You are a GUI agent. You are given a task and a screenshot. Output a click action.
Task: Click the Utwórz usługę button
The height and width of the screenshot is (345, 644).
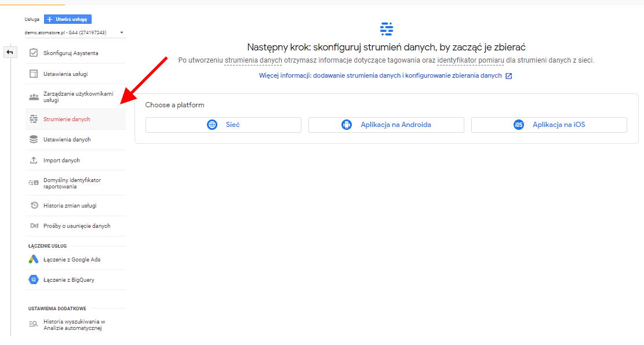pyautogui.click(x=68, y=19)
